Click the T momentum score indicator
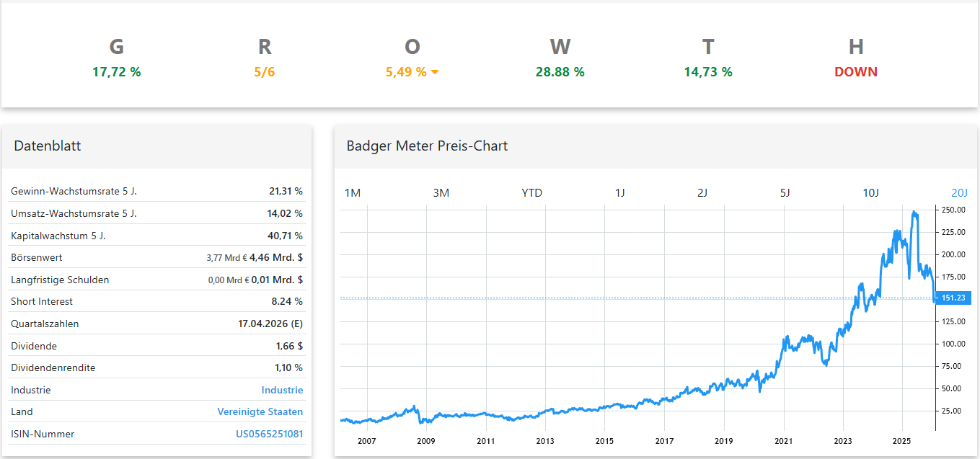The width and height of the screenshot is (980, 459). click(707, 58)
